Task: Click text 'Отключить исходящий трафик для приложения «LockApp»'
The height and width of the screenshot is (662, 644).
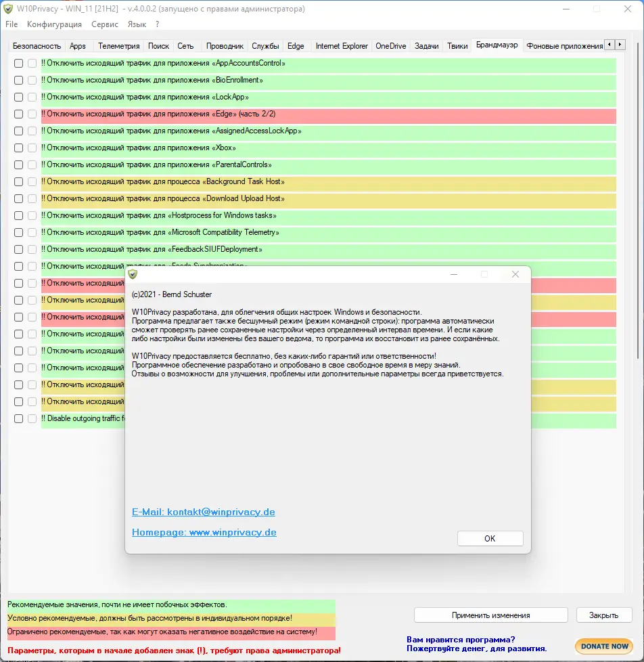Action: click(x=145, y=97)
